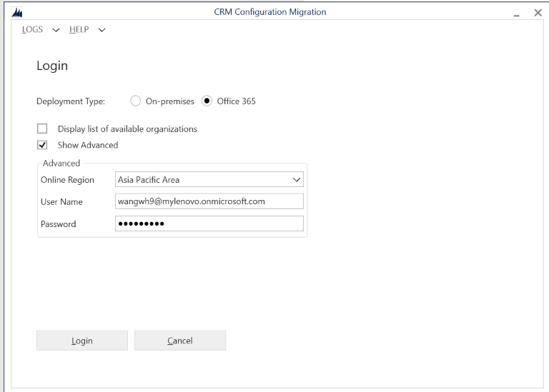Click the Cancel button
Screen dimensions: 549x392
click(180, 341)
